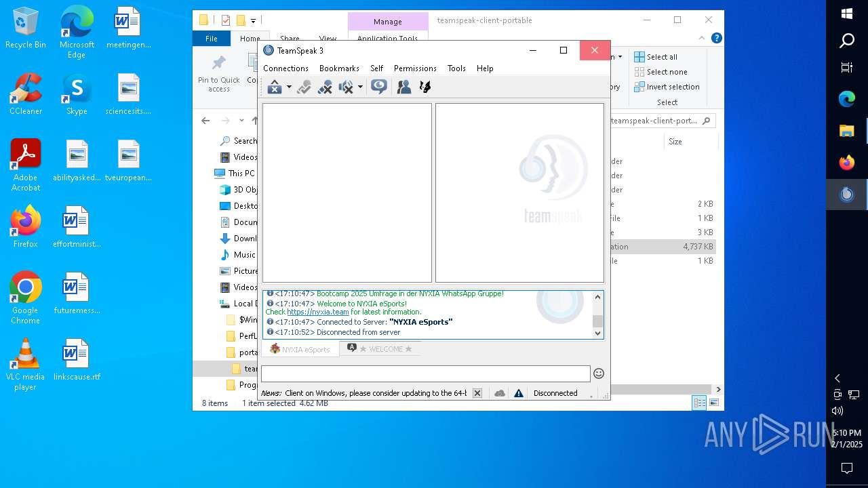Screen dimensions: 868x488
Task: Click the toggle away status speech-bubble icon
Action: tap(379, 87)
